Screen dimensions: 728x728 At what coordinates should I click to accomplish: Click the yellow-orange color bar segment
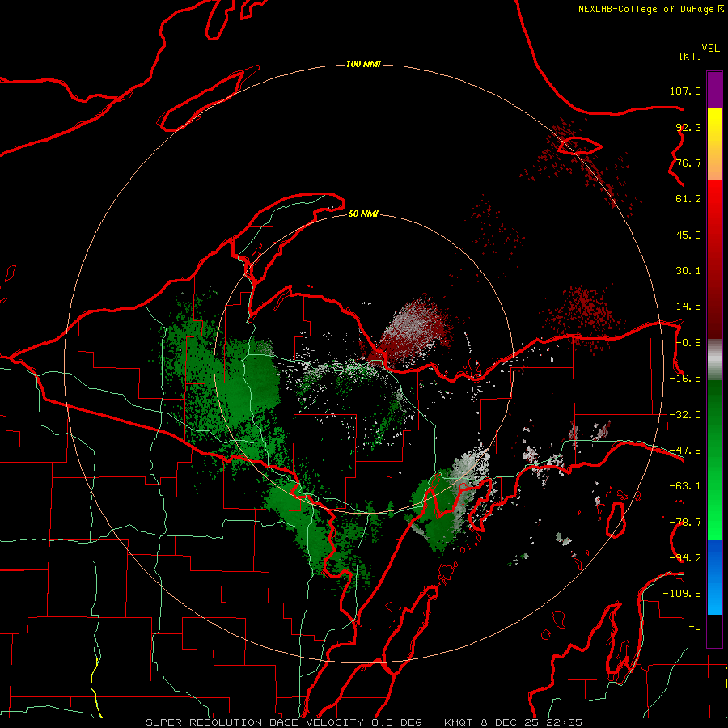(x=714, y=144)
